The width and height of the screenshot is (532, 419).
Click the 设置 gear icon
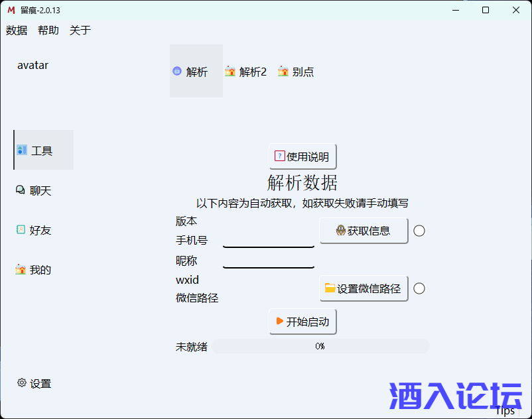click(21, 383)
